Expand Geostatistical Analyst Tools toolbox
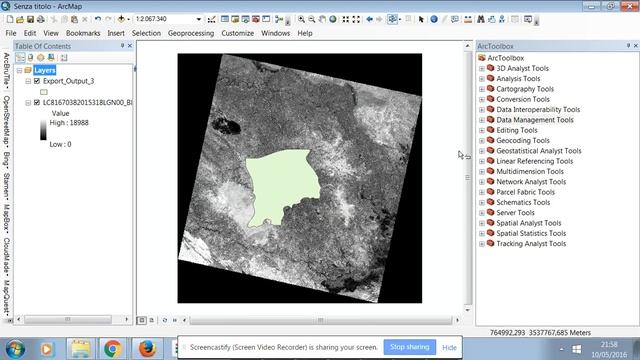 click(x=482, y=151)
